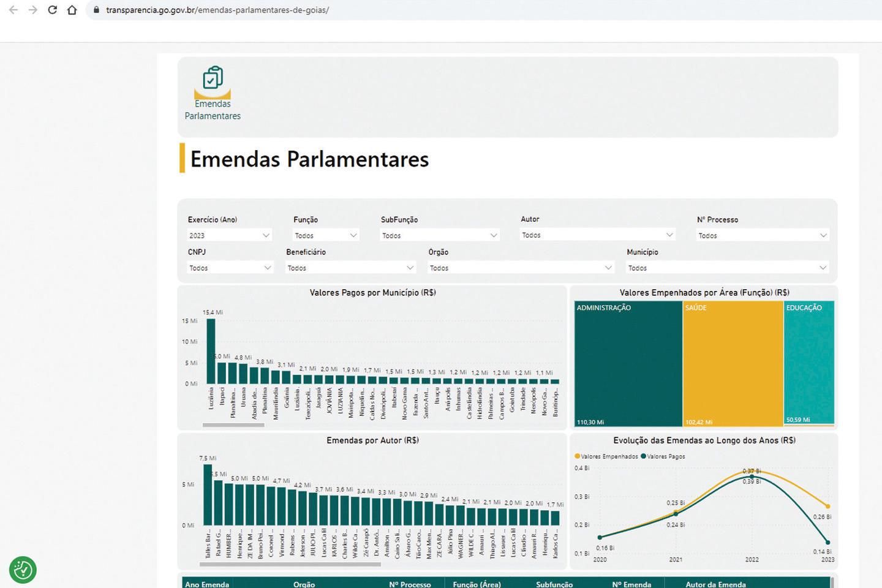Image resolution: width=882 pixels, height=588 pixels.
Task: Select the Luziânia 15,4 Mi bar
Action: (211, 351)
